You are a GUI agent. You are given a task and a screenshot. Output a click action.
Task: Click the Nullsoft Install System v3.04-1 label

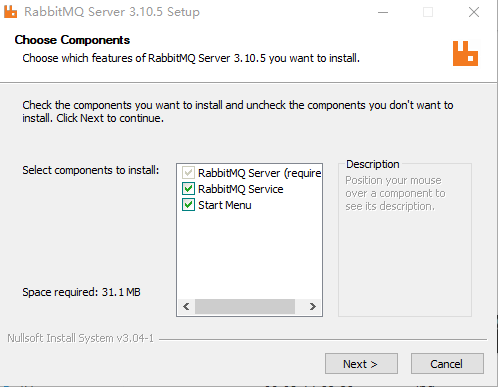[x=80, y=338]
